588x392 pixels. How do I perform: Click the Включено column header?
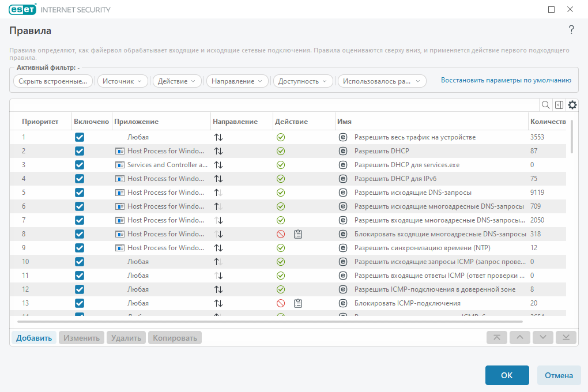coord(92,122)
